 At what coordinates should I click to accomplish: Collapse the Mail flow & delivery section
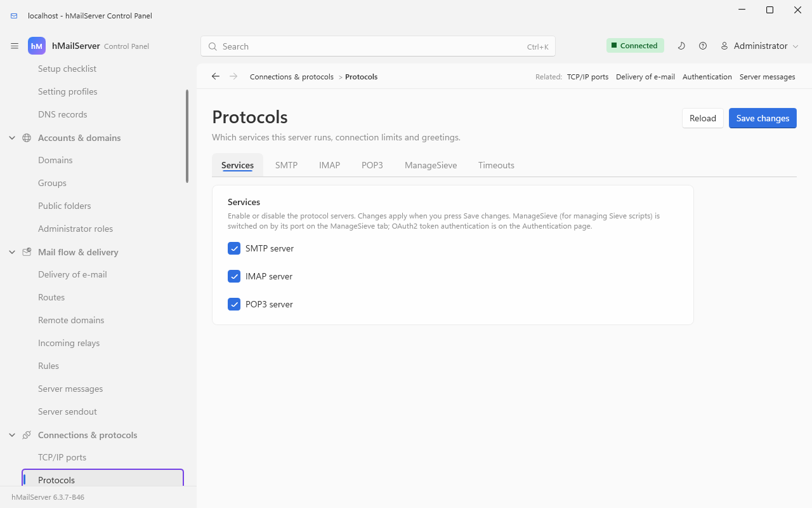pos(12,252)
